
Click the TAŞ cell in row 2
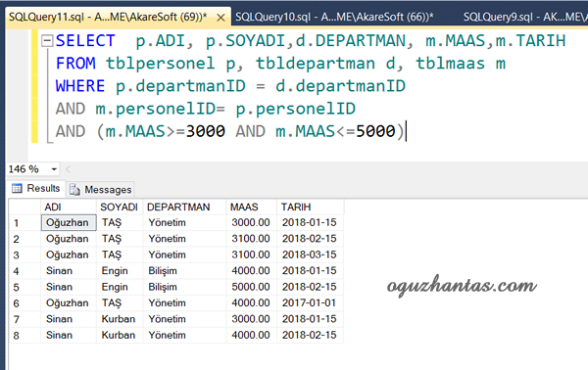click(x=120, y=239)
